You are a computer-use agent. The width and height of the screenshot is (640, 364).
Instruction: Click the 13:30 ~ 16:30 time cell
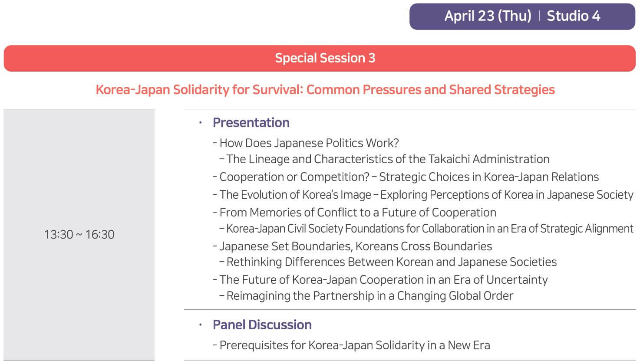point(79,235)
